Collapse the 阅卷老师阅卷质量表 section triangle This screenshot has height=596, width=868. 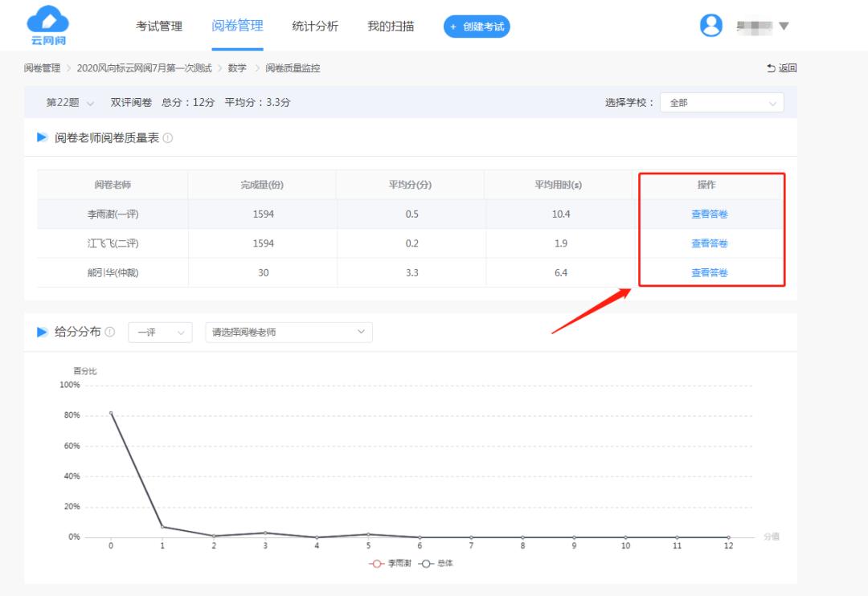(42, 137)
